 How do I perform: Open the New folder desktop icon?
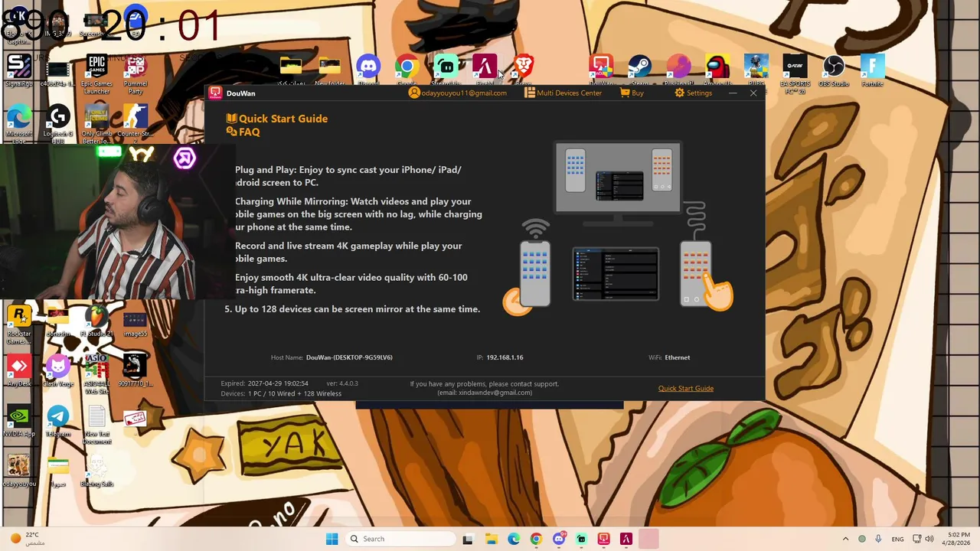point(329,70)
